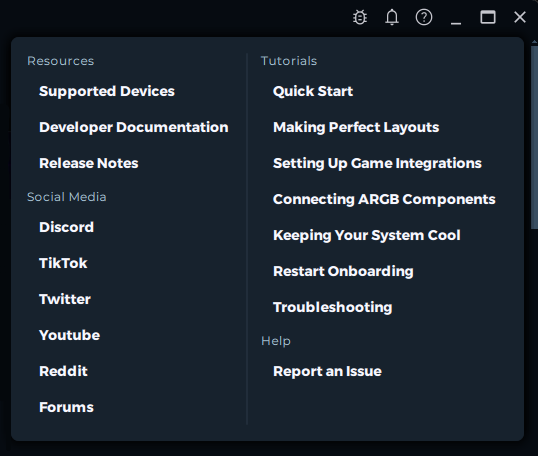Open Supported Devices

pos(107,91)
